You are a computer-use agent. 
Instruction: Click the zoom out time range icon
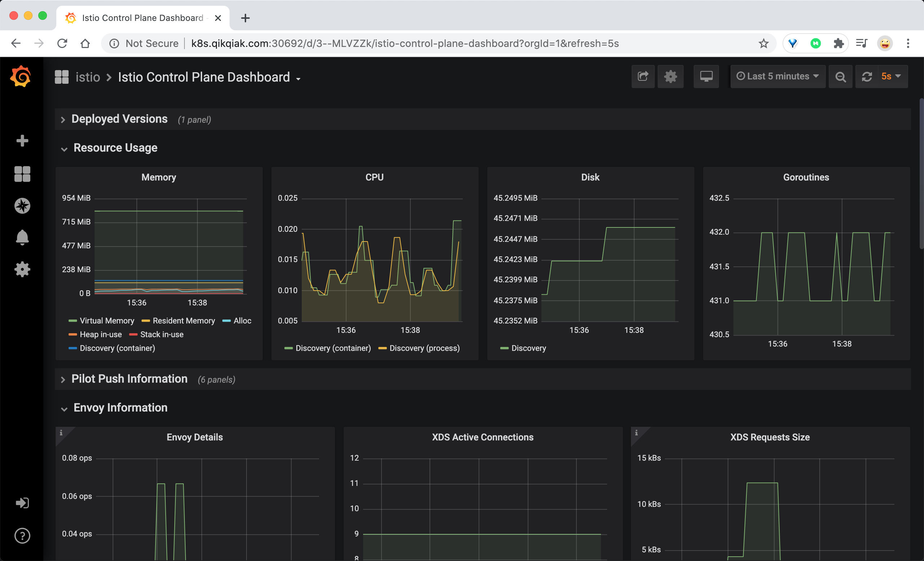pos(840,77)
